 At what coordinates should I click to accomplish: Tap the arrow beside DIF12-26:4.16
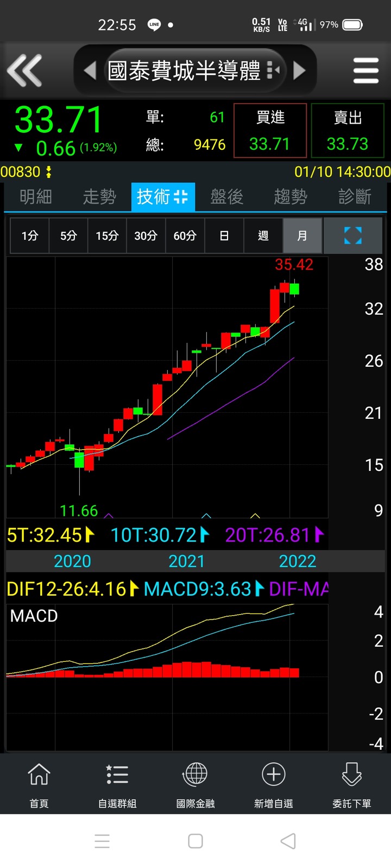pyautogui.click(x=135, y=589)
